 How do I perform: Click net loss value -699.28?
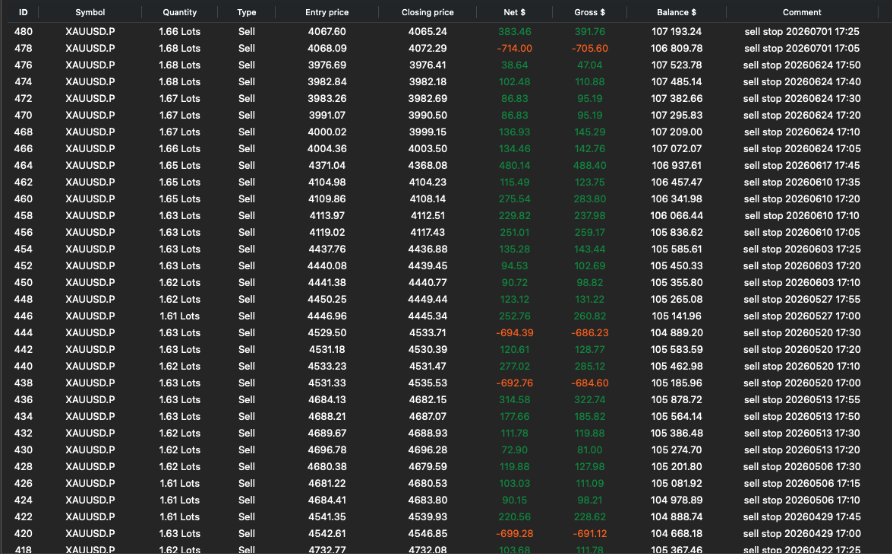pyautogui.click(x=514, y=534)
